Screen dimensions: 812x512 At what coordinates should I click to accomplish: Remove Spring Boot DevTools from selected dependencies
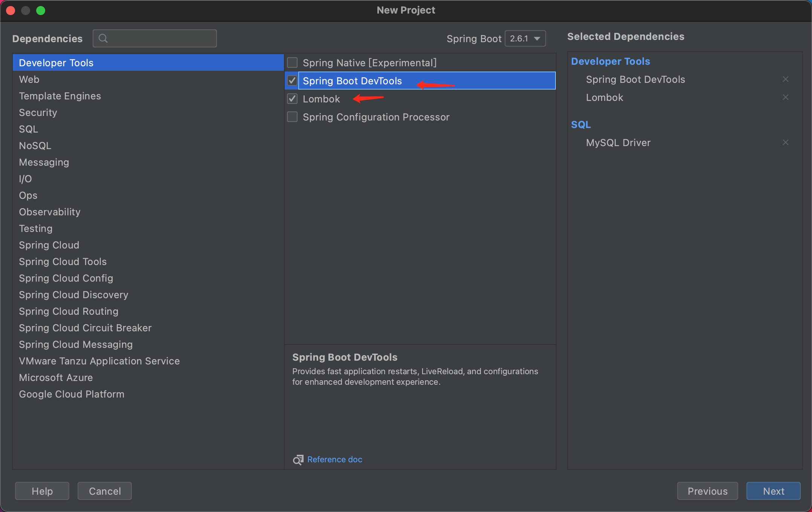click(x=785, y=79)
